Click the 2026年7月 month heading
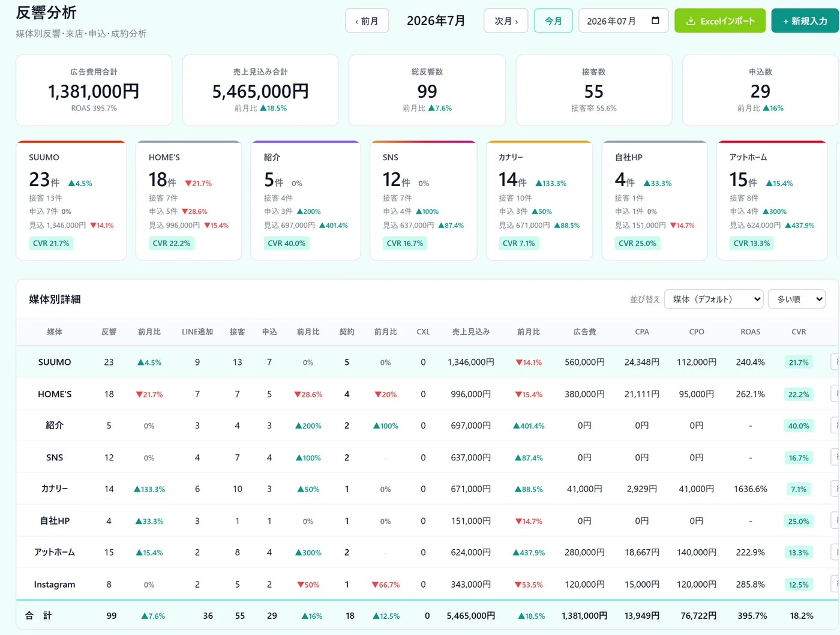Image resolution: width=840 pixels, height=635 pixels. 436,21
